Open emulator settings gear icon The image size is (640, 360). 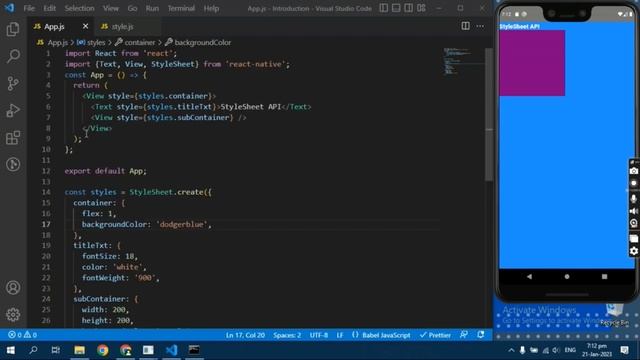[633, 251]
